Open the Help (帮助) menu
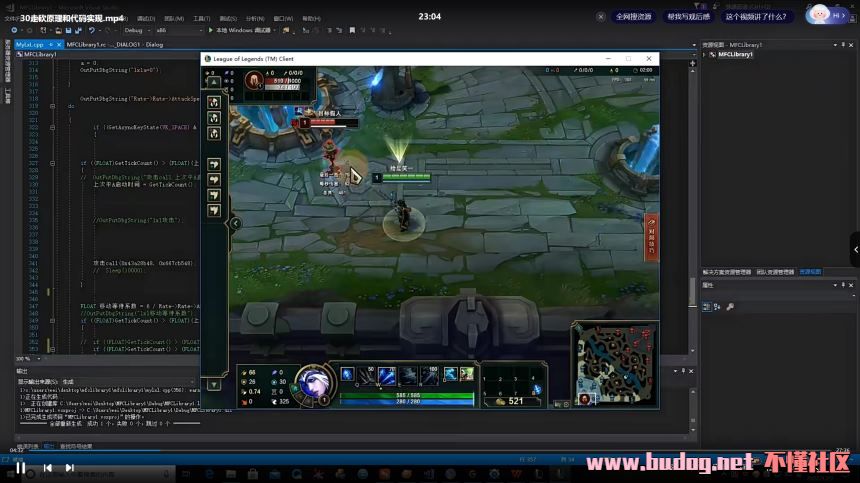The width and height of the screenshot is (860, 483). pos(311,19)
